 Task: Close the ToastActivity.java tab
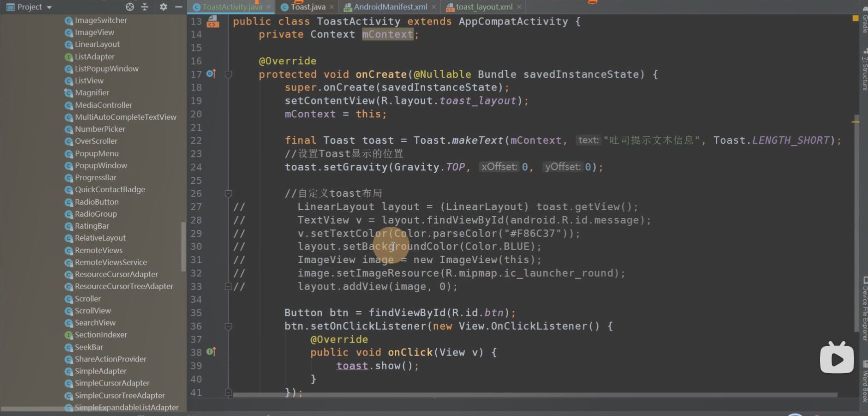(269, 7)
